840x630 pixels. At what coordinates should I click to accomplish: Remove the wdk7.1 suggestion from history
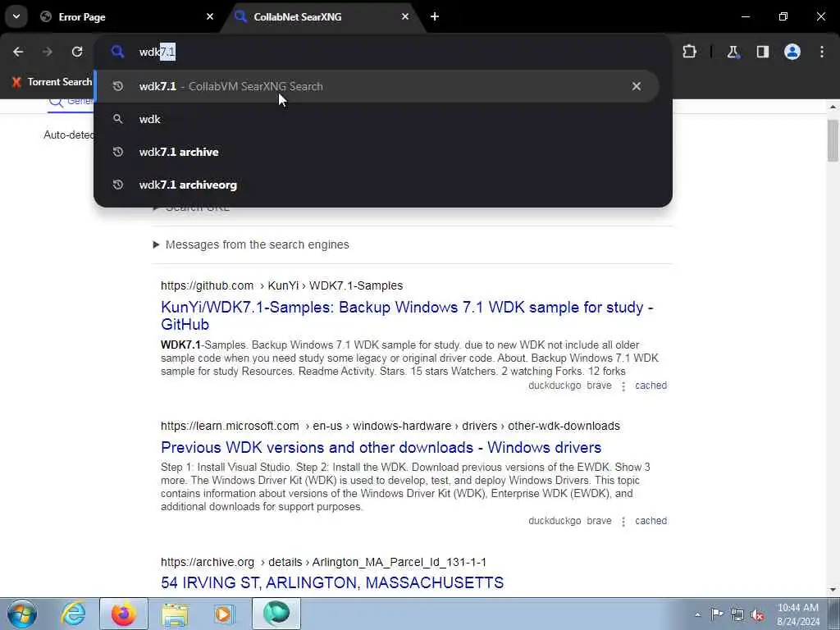coord(637,86)
